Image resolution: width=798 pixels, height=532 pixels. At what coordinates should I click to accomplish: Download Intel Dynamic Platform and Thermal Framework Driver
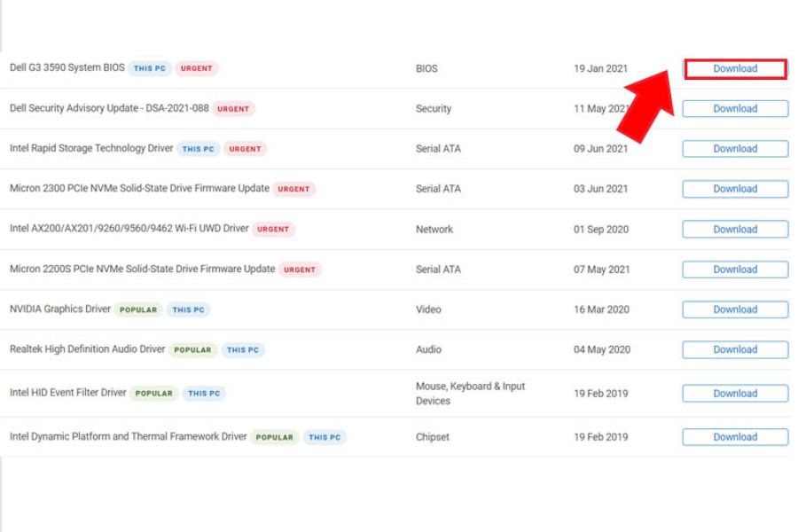tap(735, 437)
